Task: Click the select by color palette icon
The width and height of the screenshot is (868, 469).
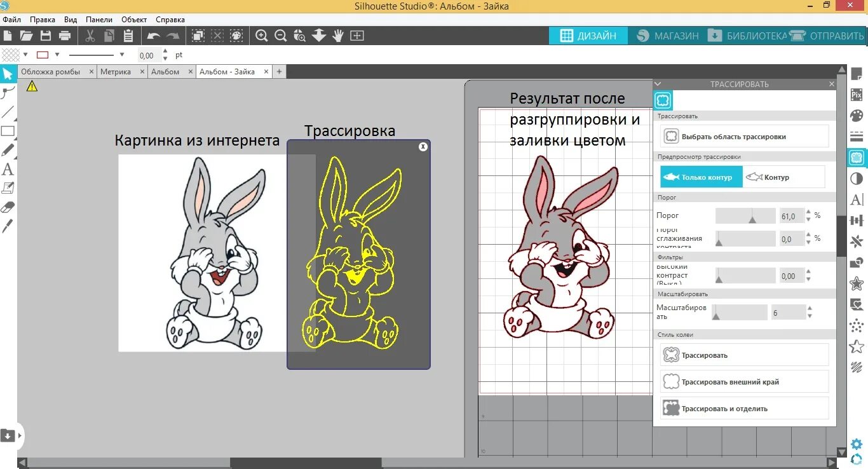Action: [x=236, y=36]
